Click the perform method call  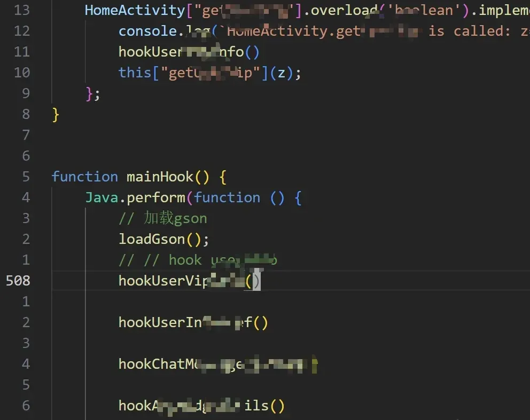pyautogui.click(x=156, y=197)
